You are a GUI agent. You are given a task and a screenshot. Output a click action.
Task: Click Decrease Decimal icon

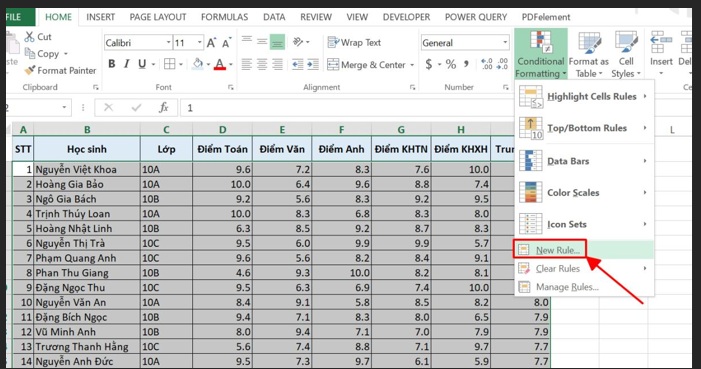click(502, 64)
